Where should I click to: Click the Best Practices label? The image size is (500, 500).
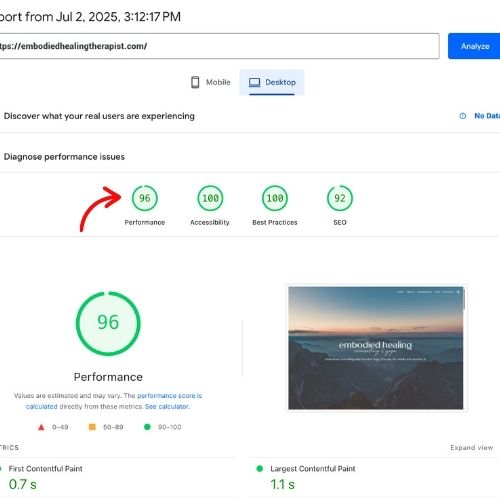[275, 222]
